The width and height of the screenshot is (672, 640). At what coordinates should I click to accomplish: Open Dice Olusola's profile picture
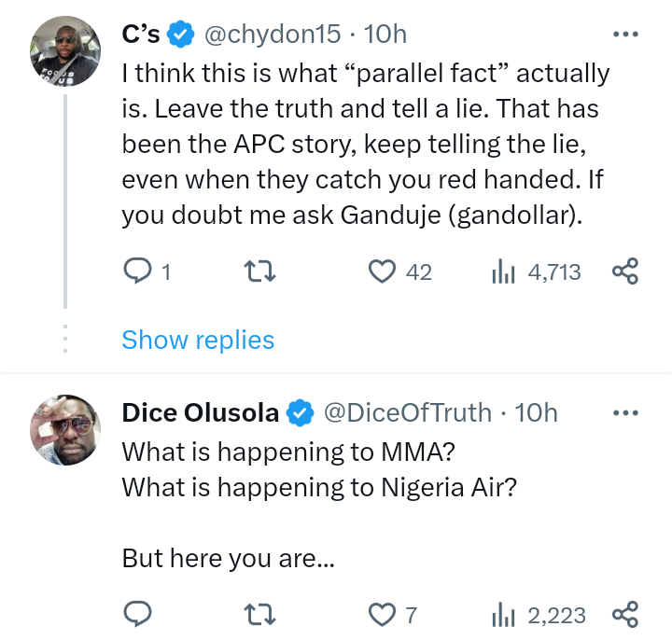[65, 429]
